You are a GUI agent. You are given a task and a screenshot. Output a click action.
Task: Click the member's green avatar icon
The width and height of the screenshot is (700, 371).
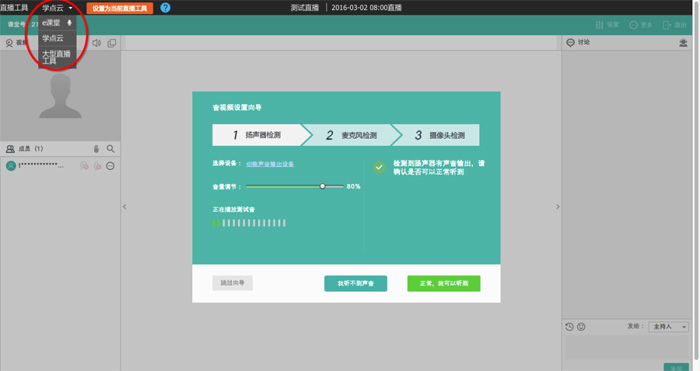[x=11, y=166]
